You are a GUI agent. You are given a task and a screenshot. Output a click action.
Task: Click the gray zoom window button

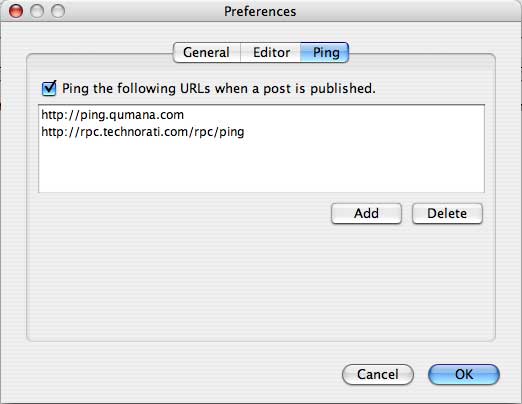click(58, 11)
